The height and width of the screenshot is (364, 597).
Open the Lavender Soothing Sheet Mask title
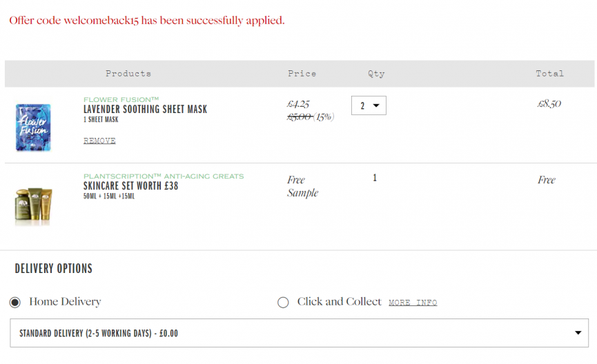tap(145, 109)
